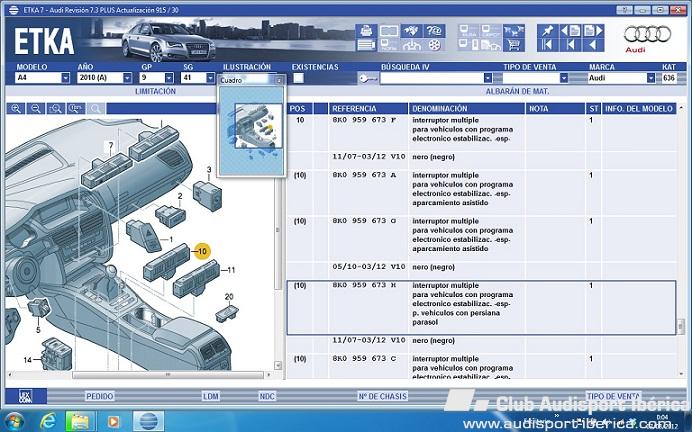Jump to first record with bar-arrow icon
This screenshot has width=692, height=432.
pyautogui.click(x=547, y=45)
